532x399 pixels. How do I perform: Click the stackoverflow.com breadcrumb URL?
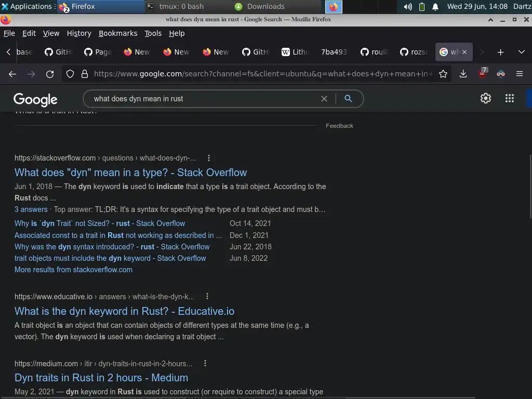(55, 158)
